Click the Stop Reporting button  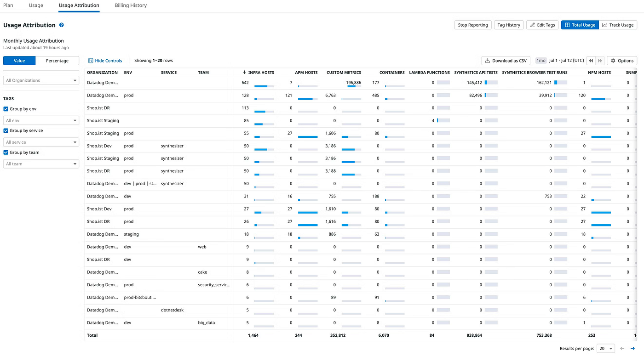(x=472, y=25)
